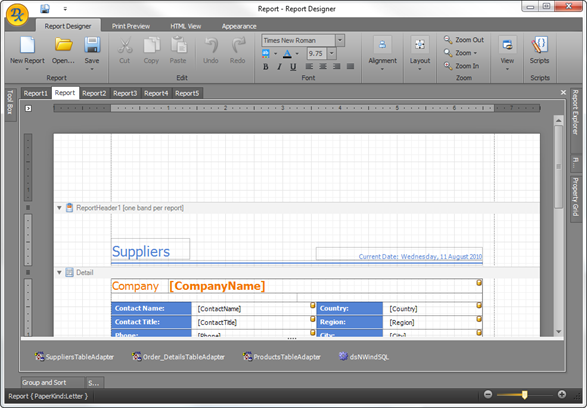587x408 pixels.
Task: Select SuppliersTableAdapter component
Action: click(74, 357)
